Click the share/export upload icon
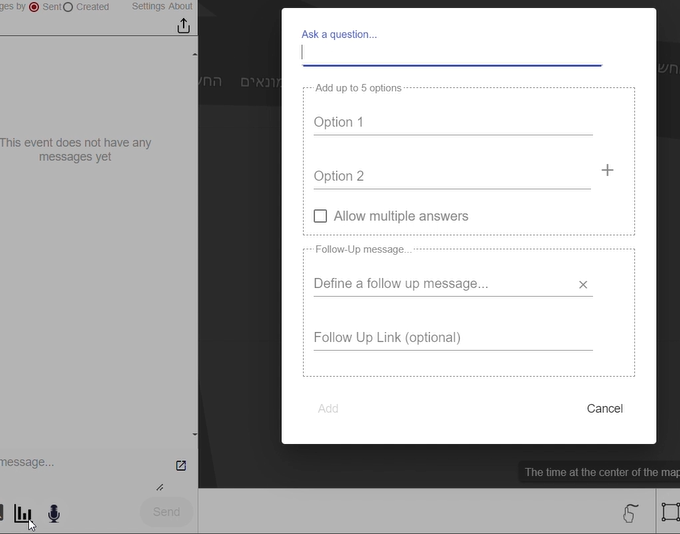The width and height of the screenshot is (680, 534). (x=183, y=27)
